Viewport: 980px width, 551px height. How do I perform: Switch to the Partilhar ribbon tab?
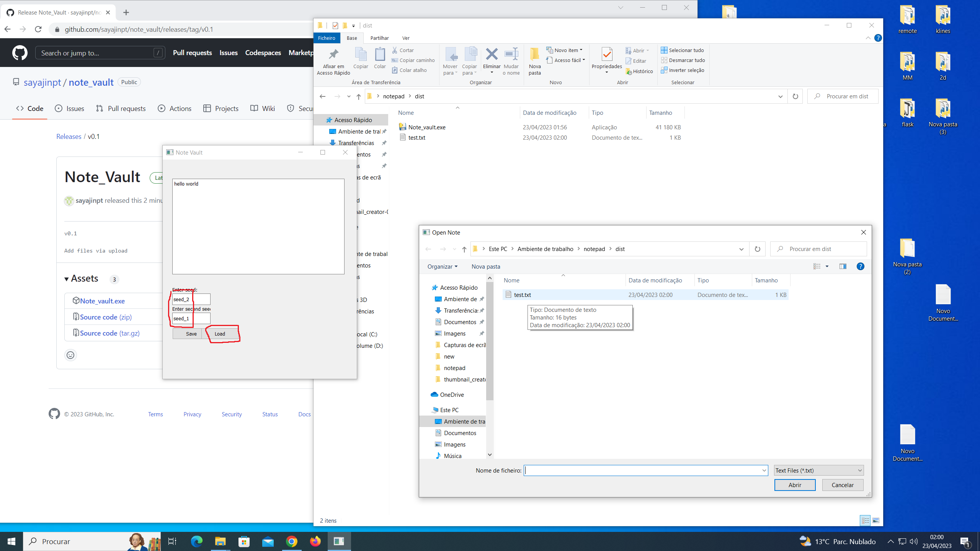[x=379, y=38]
